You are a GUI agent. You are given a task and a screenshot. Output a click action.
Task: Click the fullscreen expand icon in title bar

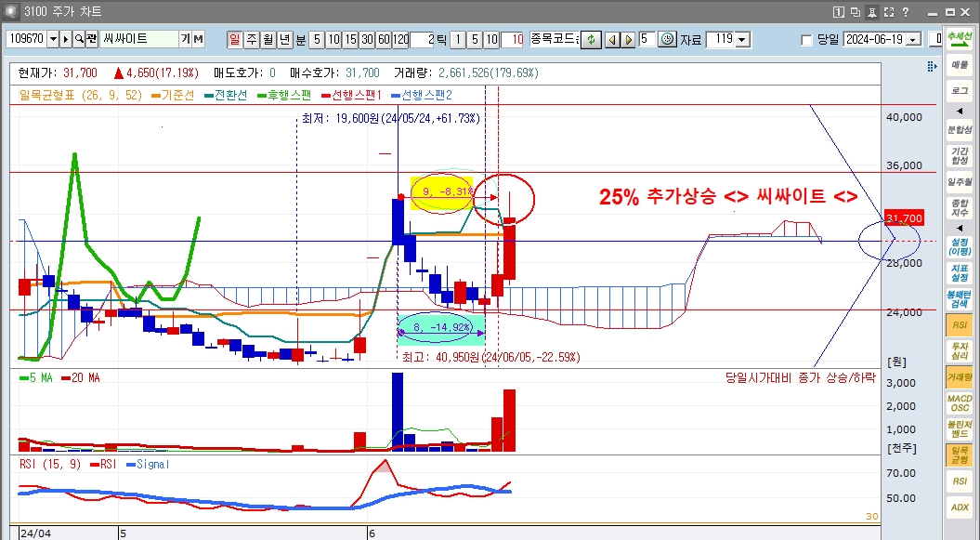click(x=889, y=12)
